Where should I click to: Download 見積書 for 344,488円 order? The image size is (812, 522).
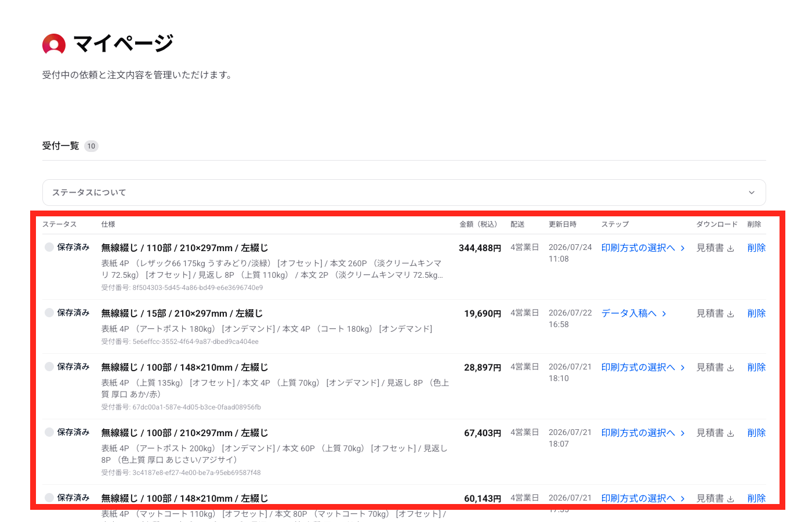tap(715, 248)
